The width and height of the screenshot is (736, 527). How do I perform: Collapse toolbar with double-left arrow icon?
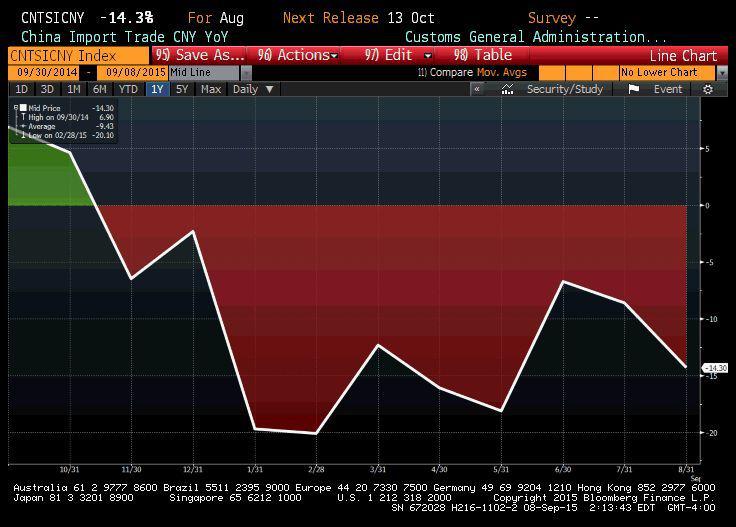pos(477,89)
